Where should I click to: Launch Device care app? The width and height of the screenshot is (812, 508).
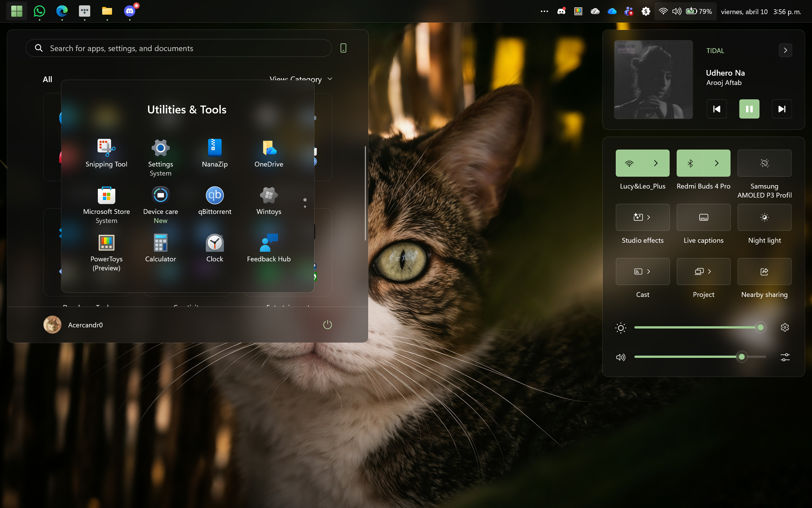[x=160, y=205]
